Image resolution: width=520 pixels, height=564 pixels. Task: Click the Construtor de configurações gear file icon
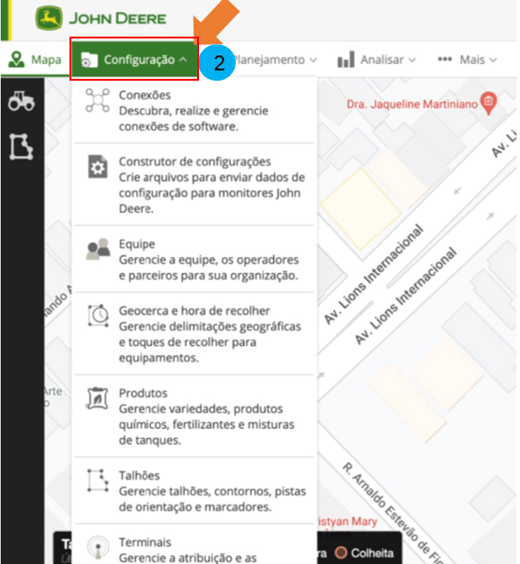(98, 167)
